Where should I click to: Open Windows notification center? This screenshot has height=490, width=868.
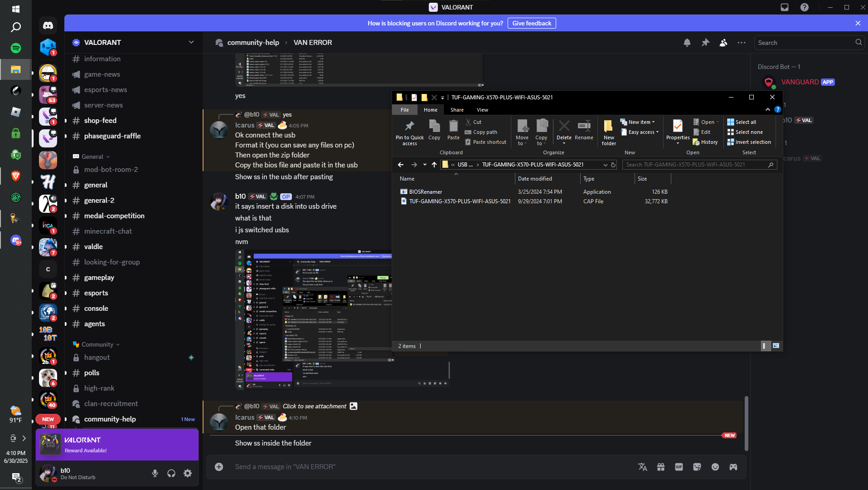[x=16, y=478]
